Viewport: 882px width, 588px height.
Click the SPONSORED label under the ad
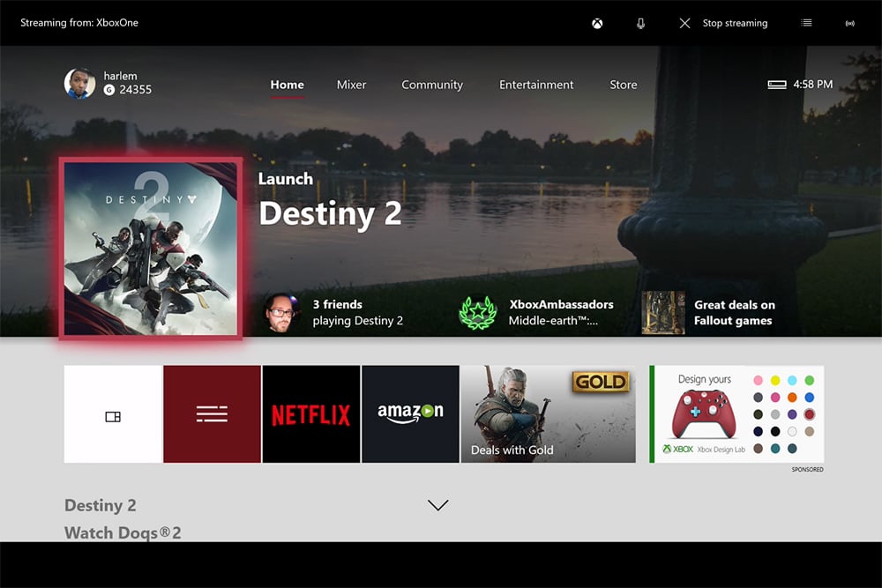[808, 469]
